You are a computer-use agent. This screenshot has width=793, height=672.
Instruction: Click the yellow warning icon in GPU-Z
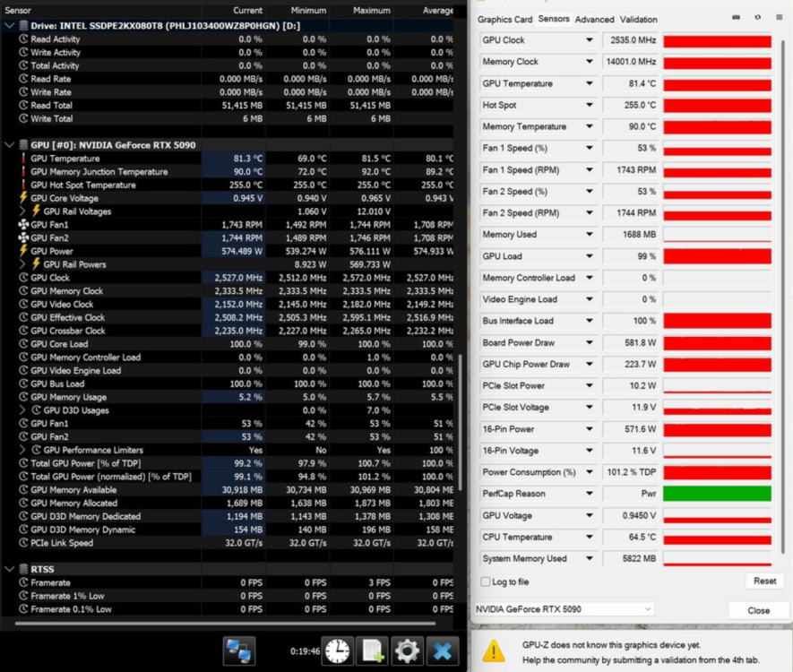pyautogui.click(x=494, y=651)
